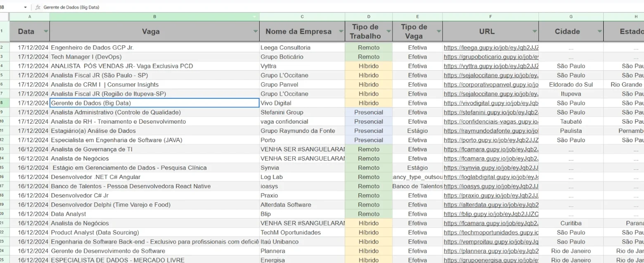The width and height of the screenshot is (644, 263).
Task: Select column A header
Action: (30, 17)
